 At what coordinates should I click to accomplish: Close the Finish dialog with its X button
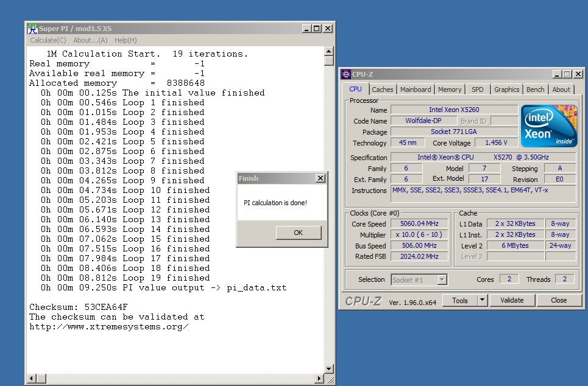[x=321, y=178]
